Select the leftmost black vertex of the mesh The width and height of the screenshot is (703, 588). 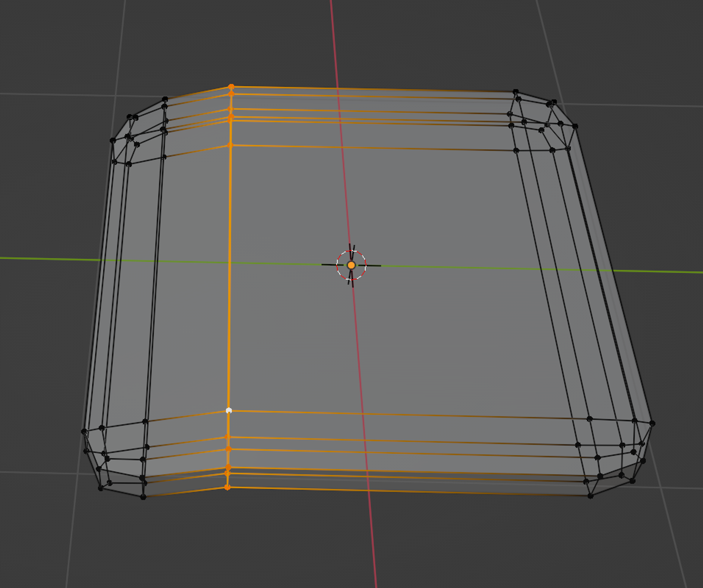coord(84,431)
